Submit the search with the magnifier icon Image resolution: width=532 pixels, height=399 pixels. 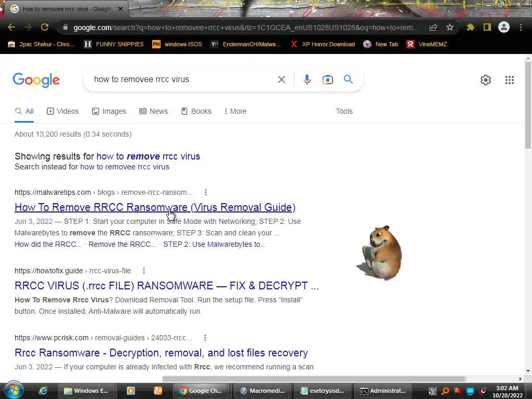point(348,79)
